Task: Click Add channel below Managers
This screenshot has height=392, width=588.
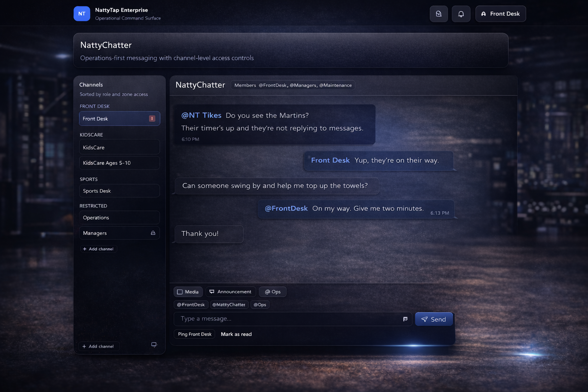Action: tap(98, 249)
